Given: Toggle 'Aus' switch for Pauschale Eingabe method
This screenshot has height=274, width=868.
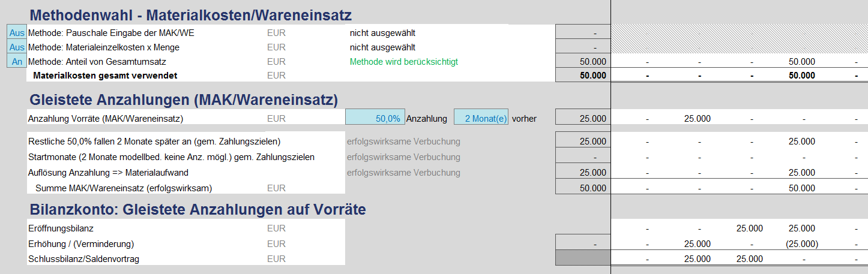Looking at the screenshot, I should tap(16, 33).
